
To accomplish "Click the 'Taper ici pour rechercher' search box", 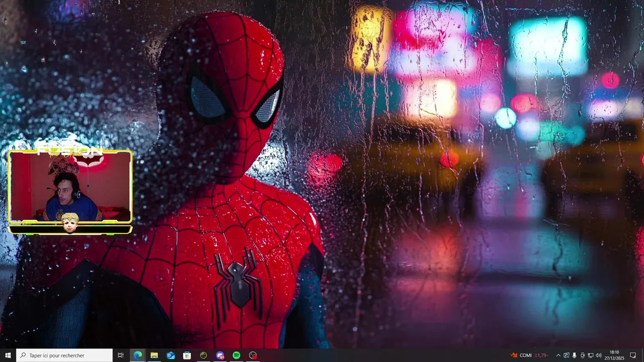I will point(64,355).
